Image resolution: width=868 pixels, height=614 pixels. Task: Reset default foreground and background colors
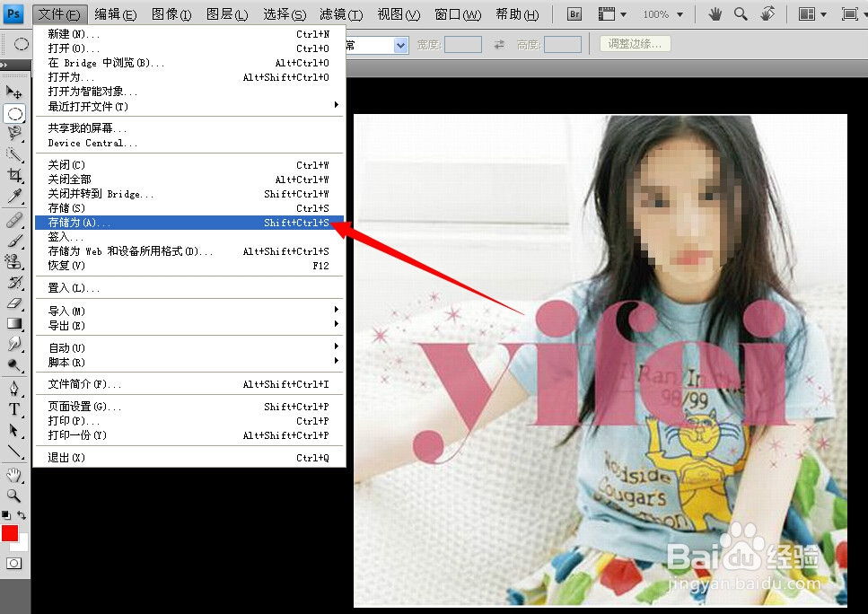[6, 515]
